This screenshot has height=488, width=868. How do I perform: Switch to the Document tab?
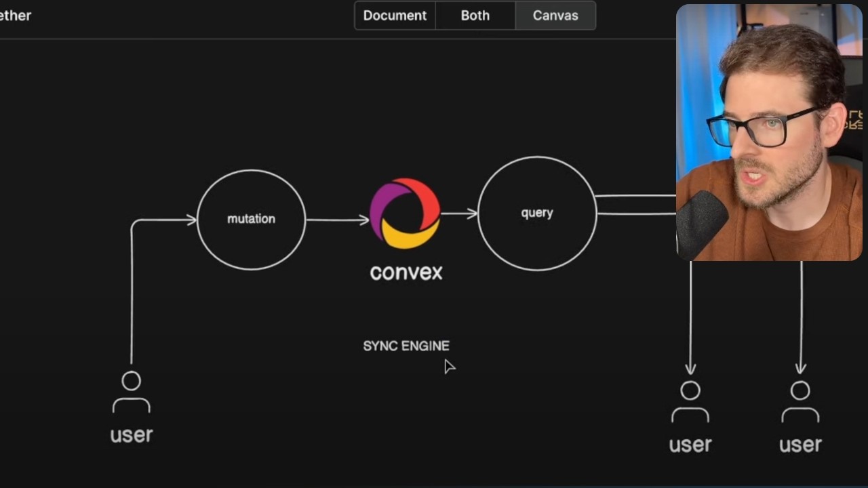tap(395, 15)
